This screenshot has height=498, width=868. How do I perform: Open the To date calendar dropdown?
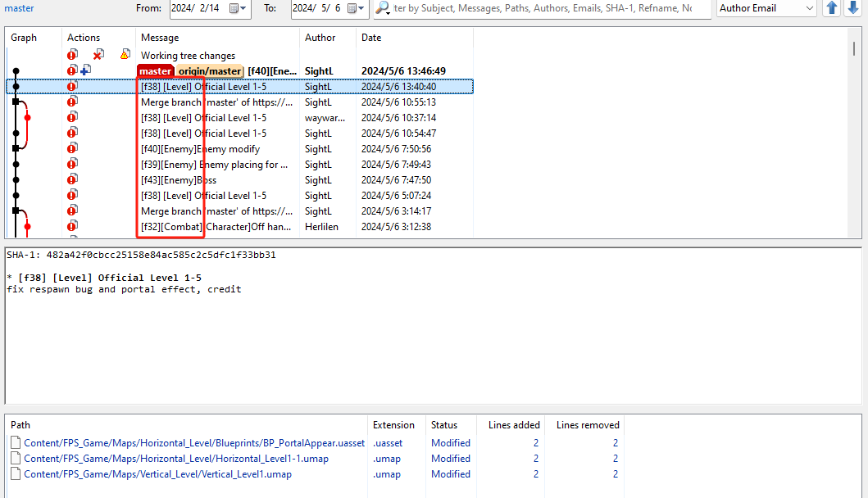356,8
